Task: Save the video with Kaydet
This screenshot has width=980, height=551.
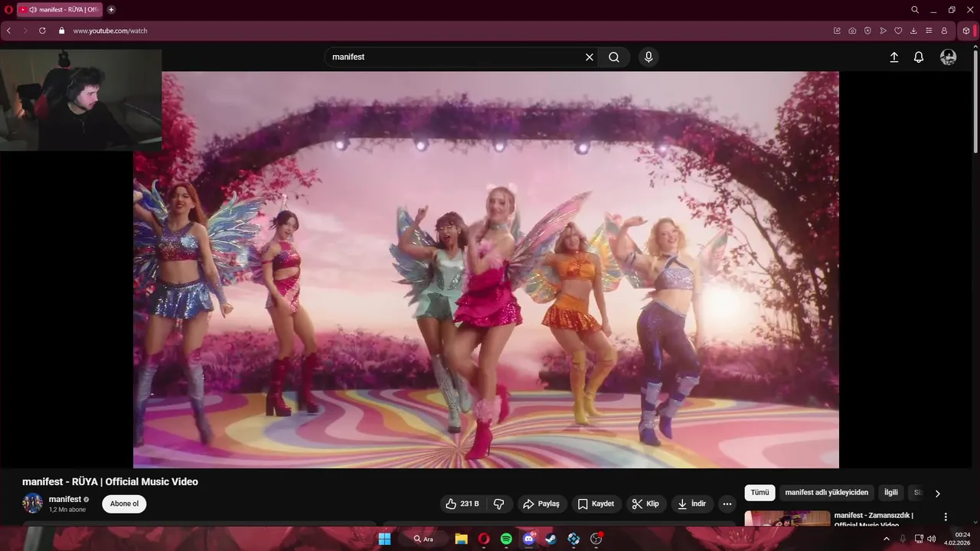Action: 596,504
